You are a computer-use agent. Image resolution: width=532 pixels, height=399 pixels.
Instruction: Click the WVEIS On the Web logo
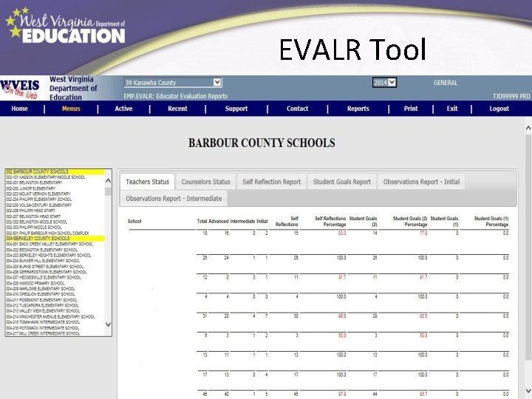(20, 88)
